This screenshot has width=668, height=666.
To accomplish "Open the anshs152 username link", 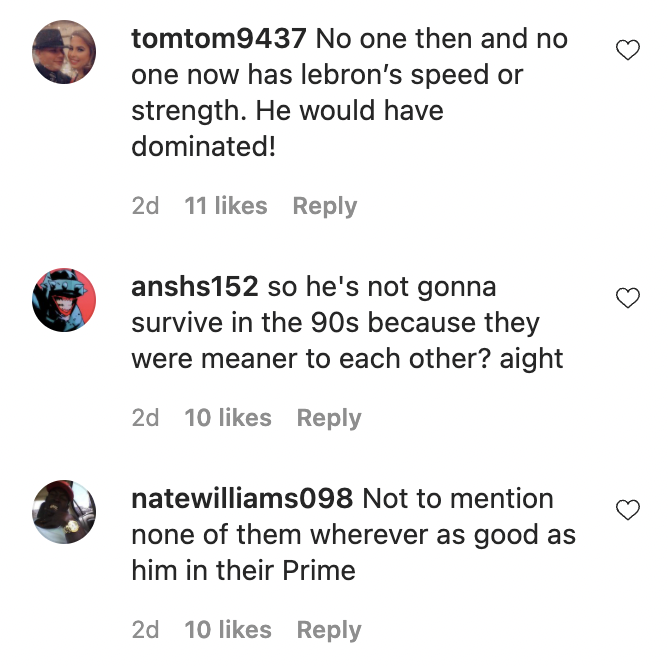I will coord(196,288).
